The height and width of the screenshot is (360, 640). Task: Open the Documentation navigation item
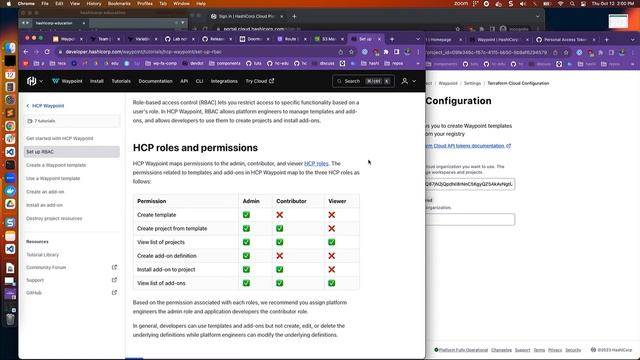point(155,81)
